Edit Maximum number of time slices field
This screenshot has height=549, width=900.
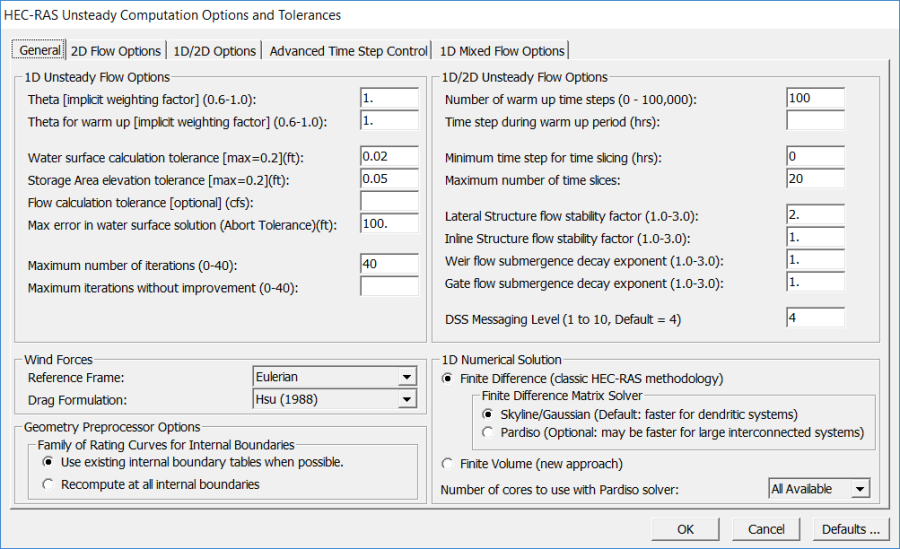[815, 179]
